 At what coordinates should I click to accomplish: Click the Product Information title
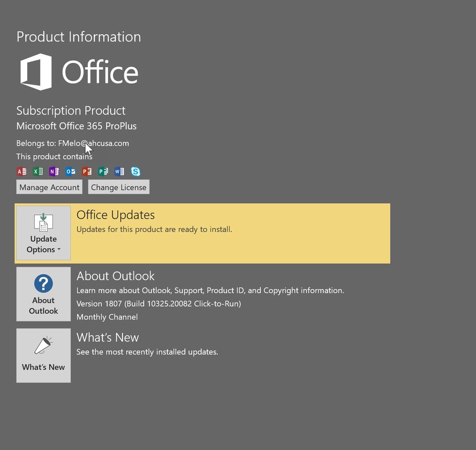[79, 37]
